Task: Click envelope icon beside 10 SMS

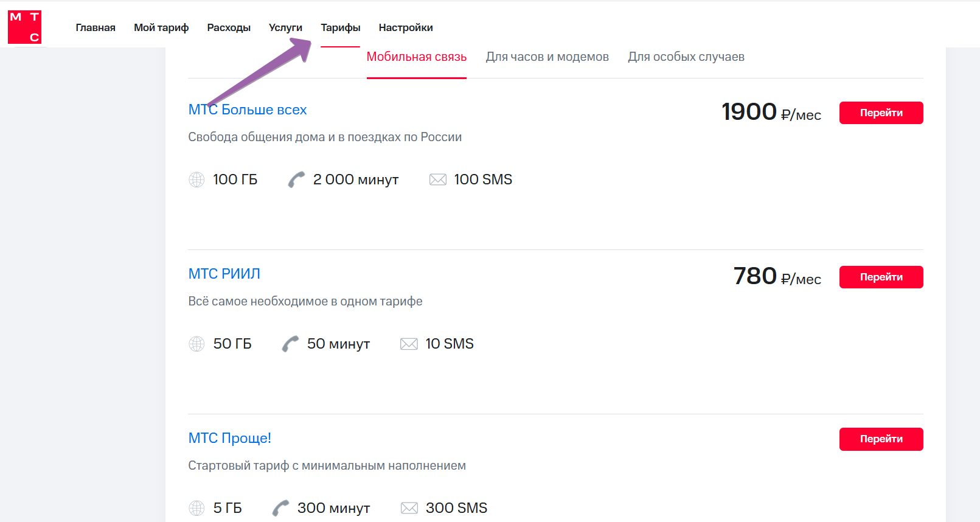Action: (x=409, y=344)
